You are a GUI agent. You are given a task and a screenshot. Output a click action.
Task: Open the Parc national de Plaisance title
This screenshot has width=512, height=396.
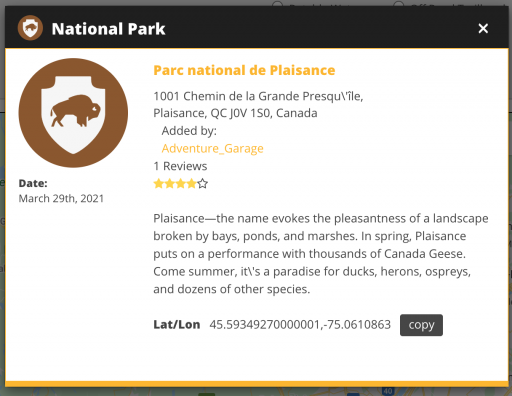coord(244,70)
